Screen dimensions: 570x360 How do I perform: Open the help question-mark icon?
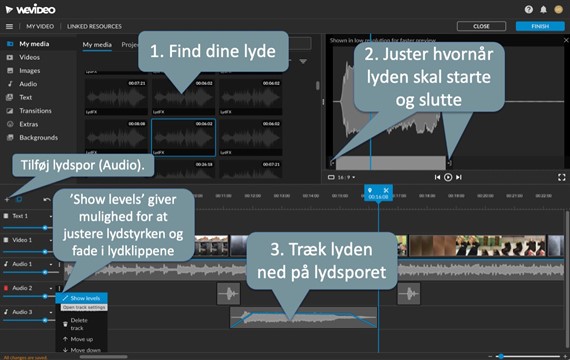click(x=529, y=9)
